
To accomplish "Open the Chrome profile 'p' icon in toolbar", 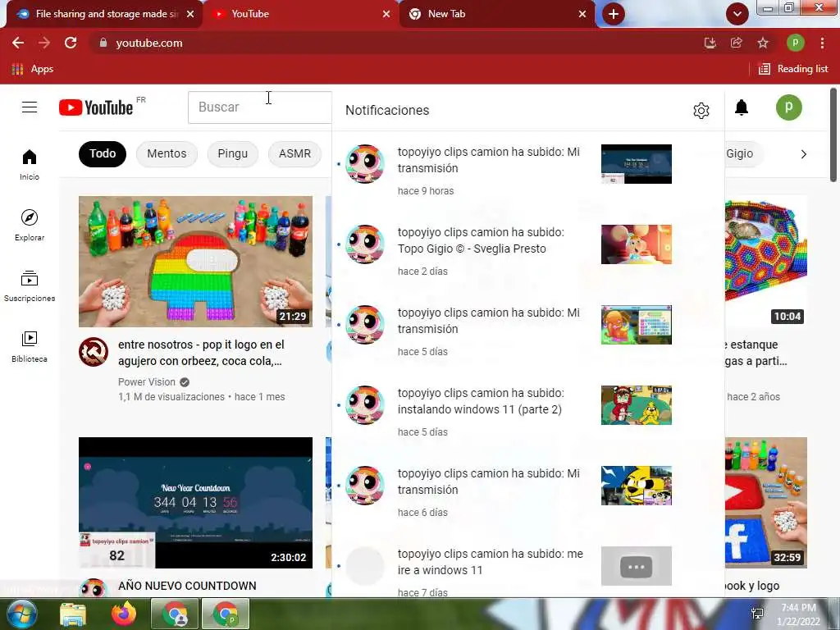I will pyautogui.click(x=795, y=43).
